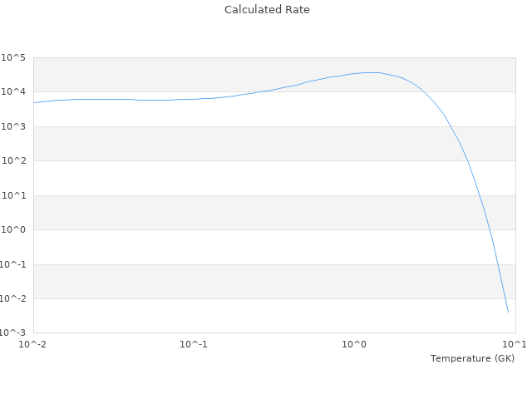Click the 10^0 label on the y-axis
The width and height of the screenshot is (532, 399).
click(14, 230)
